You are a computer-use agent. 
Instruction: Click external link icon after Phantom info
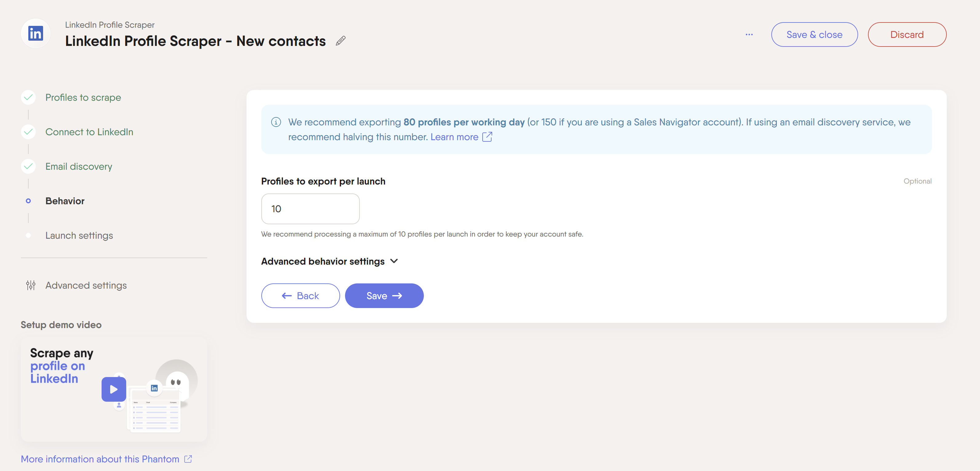click(188, 459)
